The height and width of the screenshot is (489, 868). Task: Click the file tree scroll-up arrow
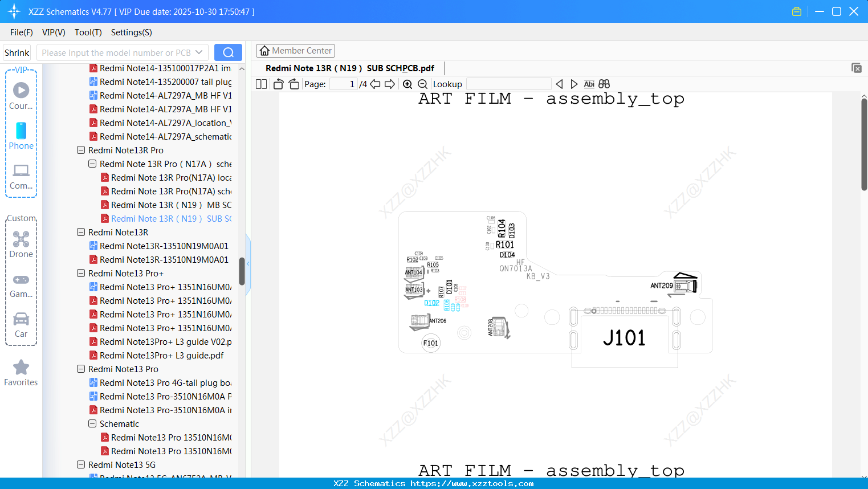(x=242, y=68)
